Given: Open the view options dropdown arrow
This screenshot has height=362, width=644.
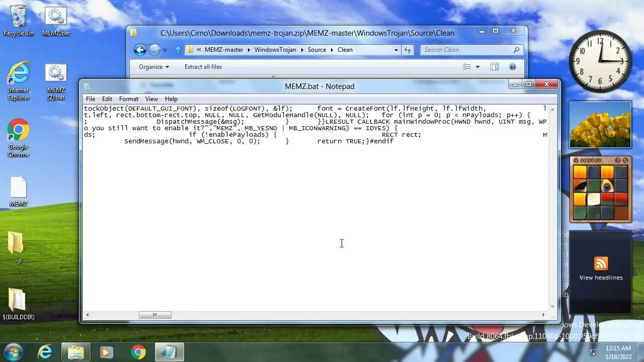Looking at the screenshot, I should (477, 67).
